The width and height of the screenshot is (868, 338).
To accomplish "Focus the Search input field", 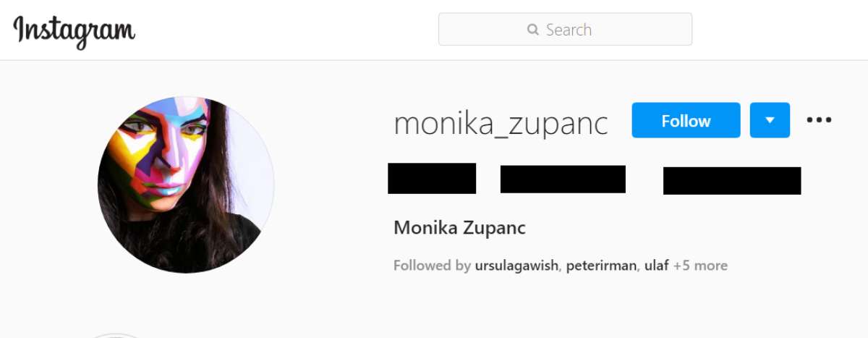I will click(565, 30).
